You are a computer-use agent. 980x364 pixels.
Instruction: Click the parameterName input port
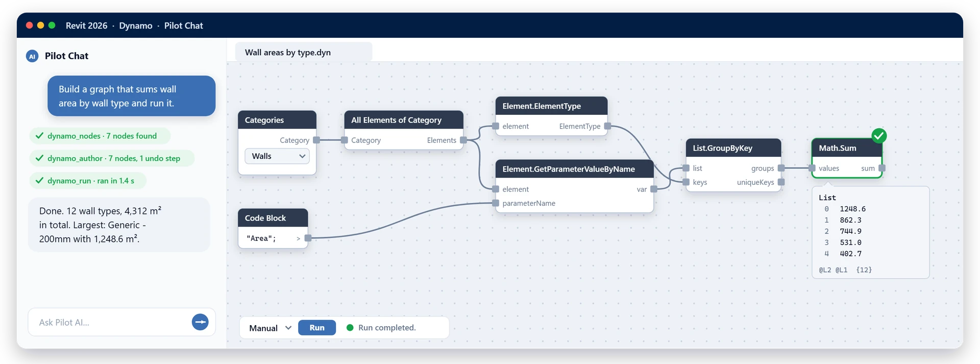[496, 203]
